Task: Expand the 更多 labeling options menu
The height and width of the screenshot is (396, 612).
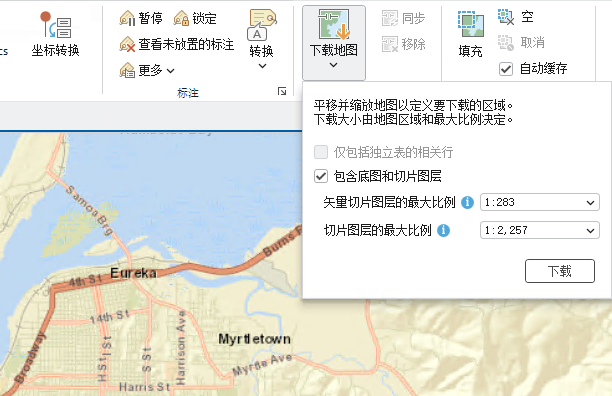Action: [147, 70]
